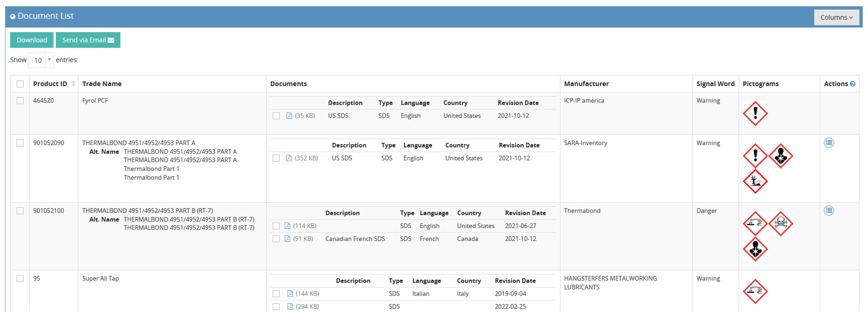Open the Show entries count dropdown
The height and width of the screenshot is (319, 868).
(41, 60)
